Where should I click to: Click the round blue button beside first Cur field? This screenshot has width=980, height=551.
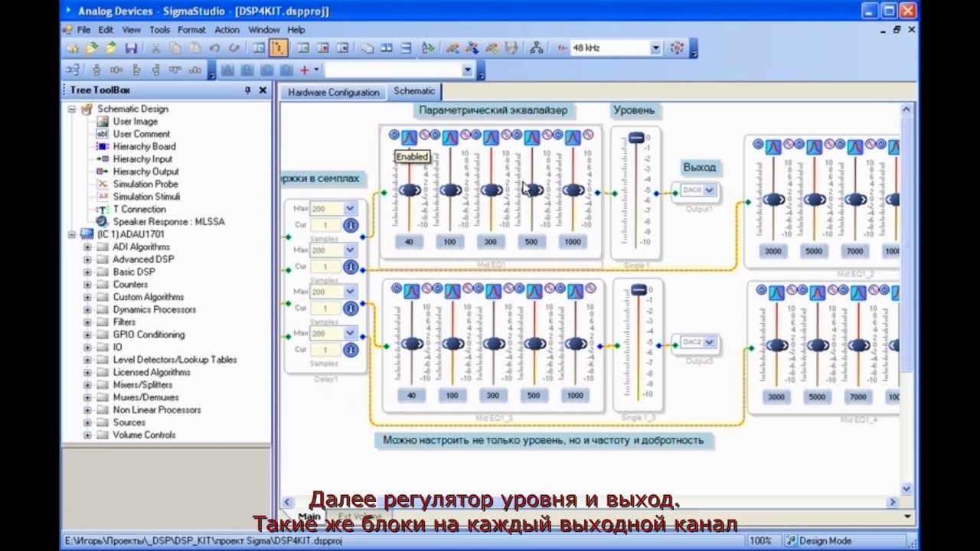coord(350,225)
